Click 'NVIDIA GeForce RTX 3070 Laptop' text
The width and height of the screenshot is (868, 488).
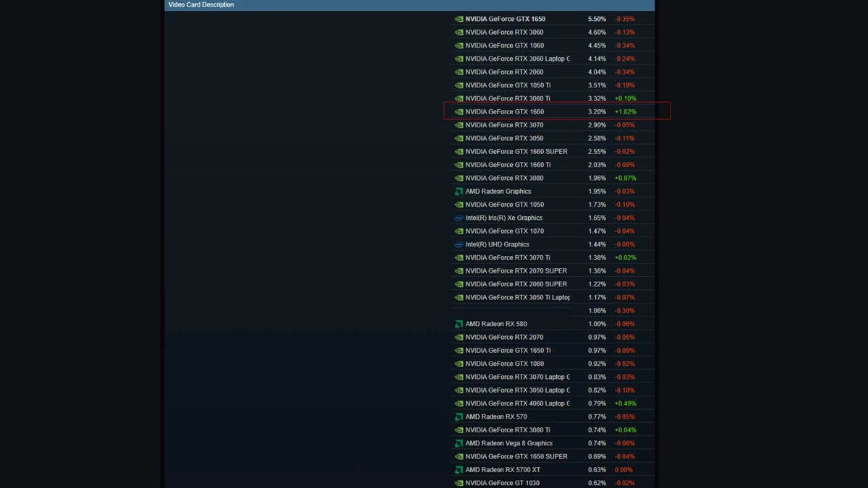coord(518,377)
